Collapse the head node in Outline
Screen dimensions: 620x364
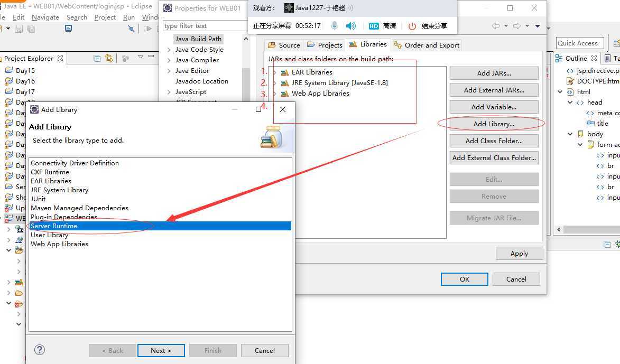pos(570,102)
